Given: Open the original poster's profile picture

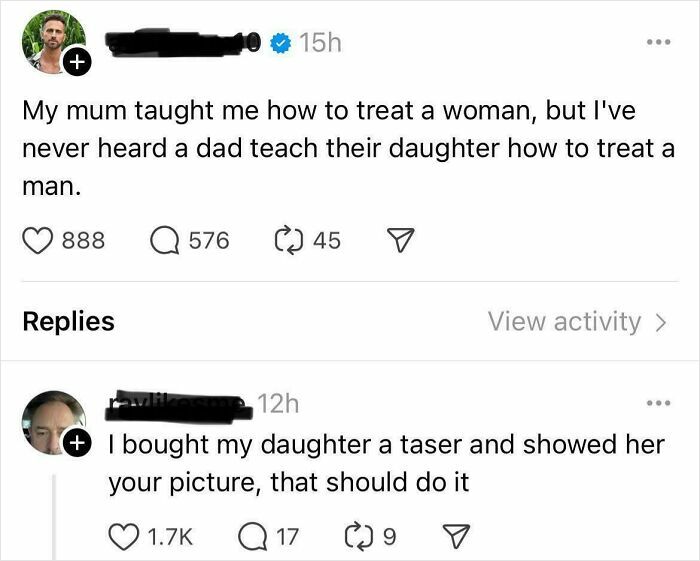Looking at the screenshot, I should point(50,40).
